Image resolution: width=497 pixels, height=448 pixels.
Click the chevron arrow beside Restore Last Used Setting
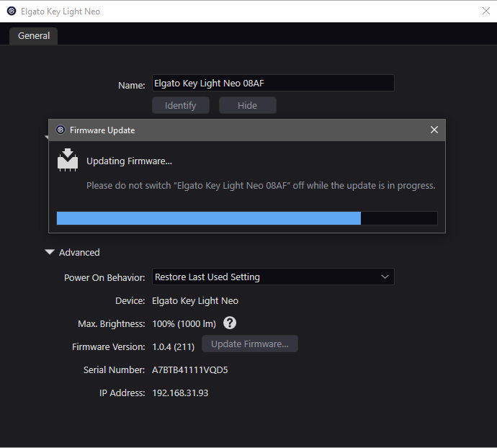(x=385, y=277)
